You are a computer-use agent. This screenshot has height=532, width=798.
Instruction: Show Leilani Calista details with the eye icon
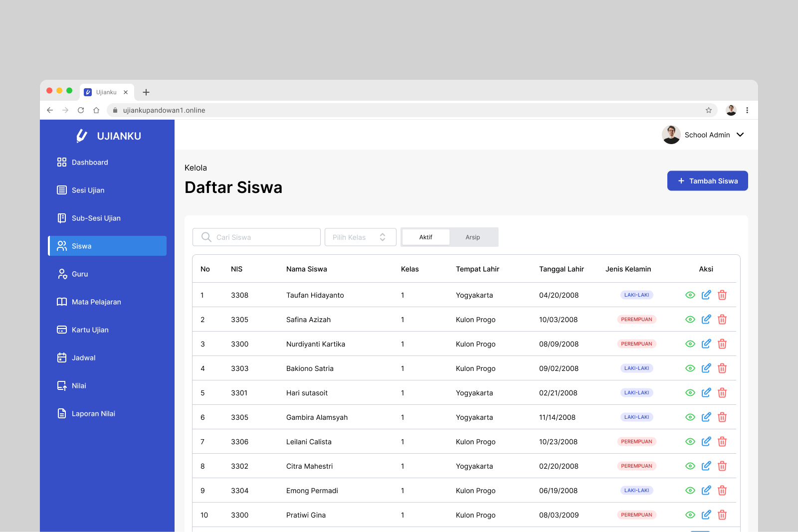(690, 442)
